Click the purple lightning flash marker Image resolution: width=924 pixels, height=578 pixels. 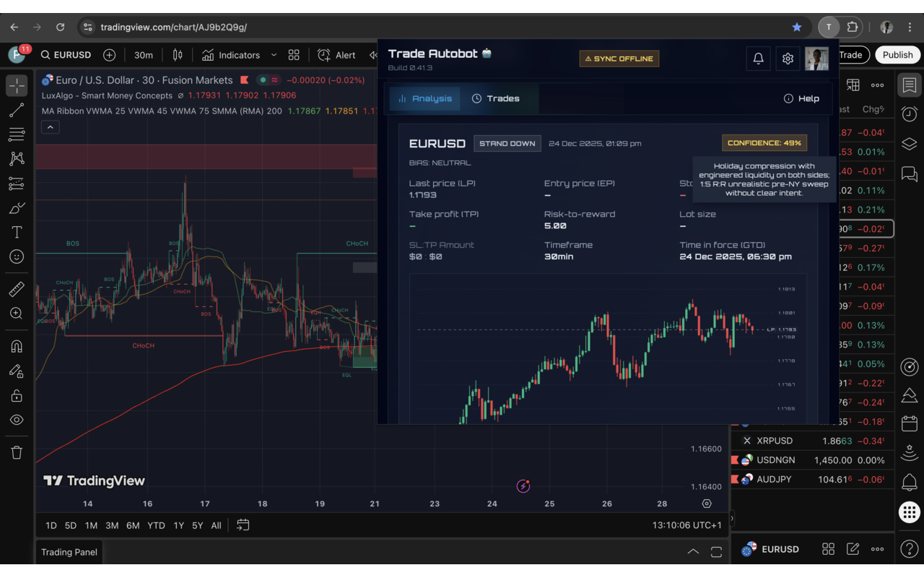click(x=523, y=486)
